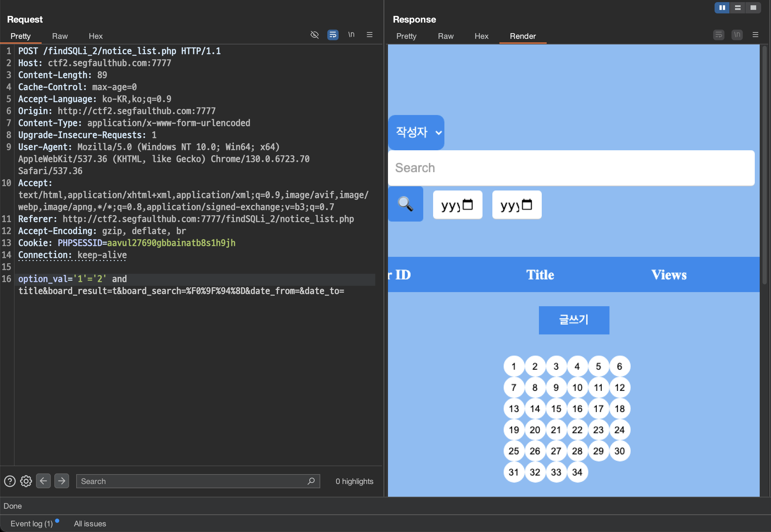Toggle show newline \n icon in Request
The height and width of the screenshot is (532, 771).
[x=351, y=35]
